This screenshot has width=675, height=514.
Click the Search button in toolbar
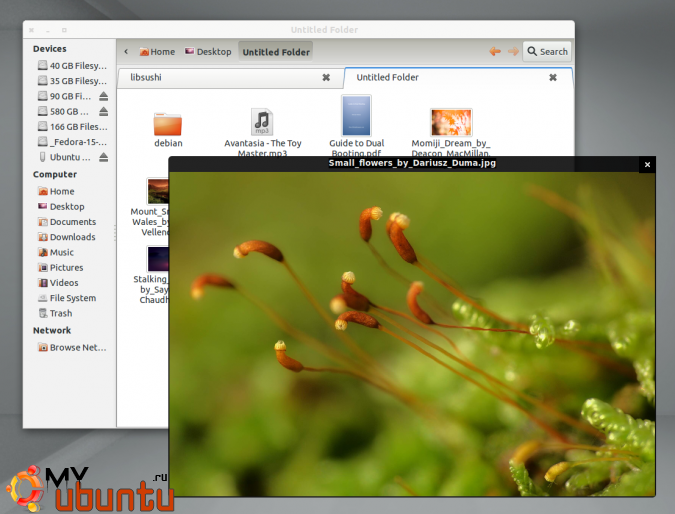[x=547, y=52]
